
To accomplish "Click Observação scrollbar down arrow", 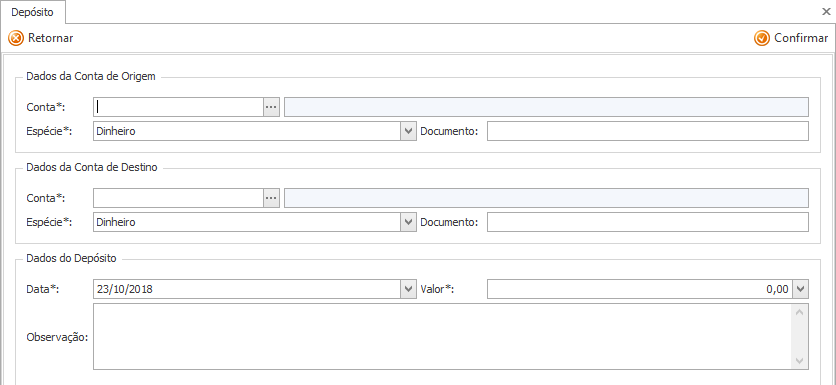I will [x=799, y=361].
